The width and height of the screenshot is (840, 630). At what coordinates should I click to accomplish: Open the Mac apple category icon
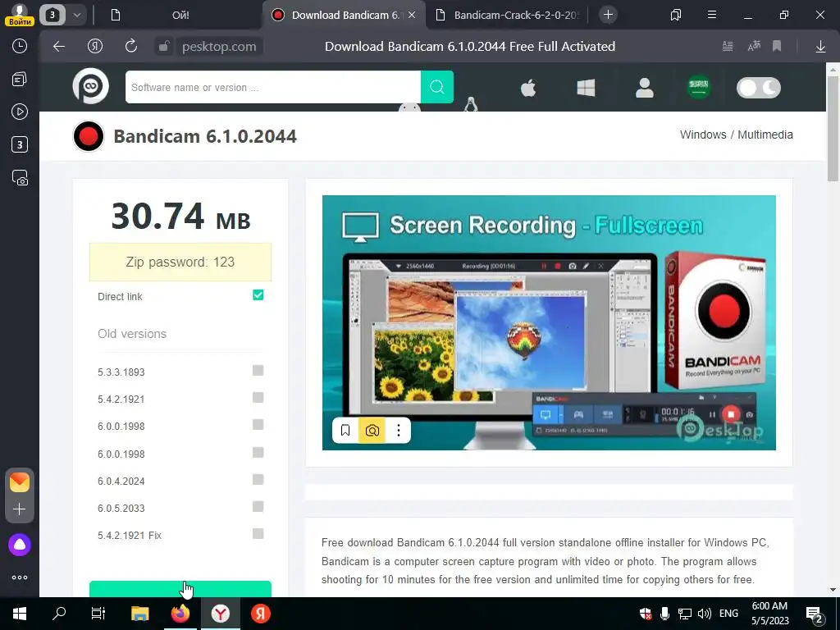[x=528, y=87]
